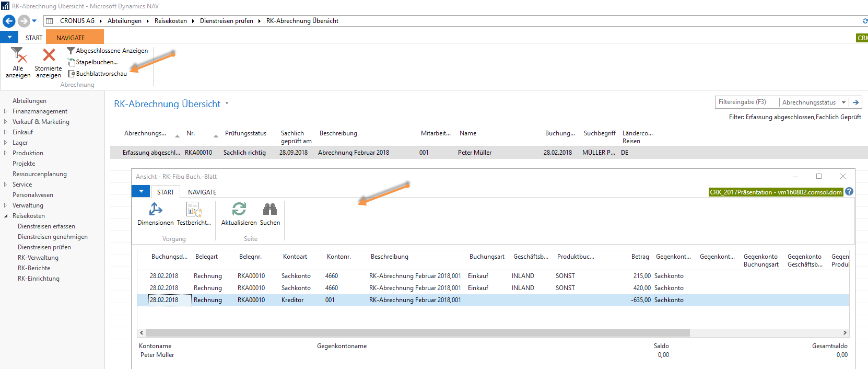Open RK-Berichte in the navigation pane
Screen dimensions: 868x369
click(x=34, y=268)
